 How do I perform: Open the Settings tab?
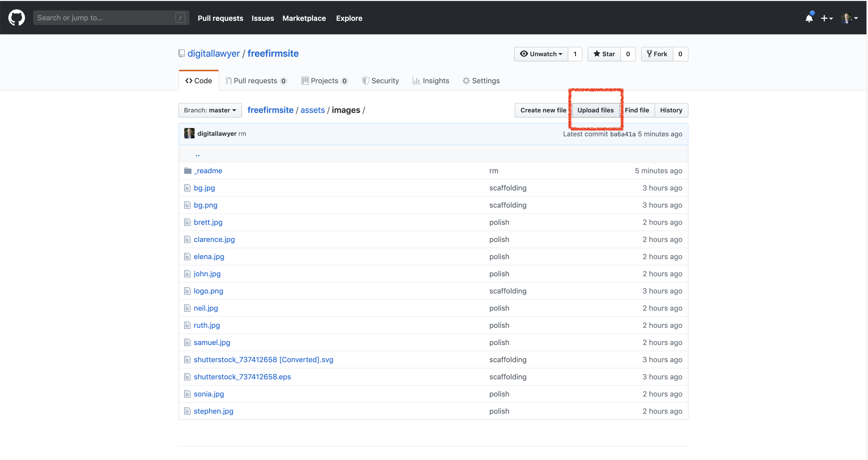pyautogui.click(x=481, y=81)
